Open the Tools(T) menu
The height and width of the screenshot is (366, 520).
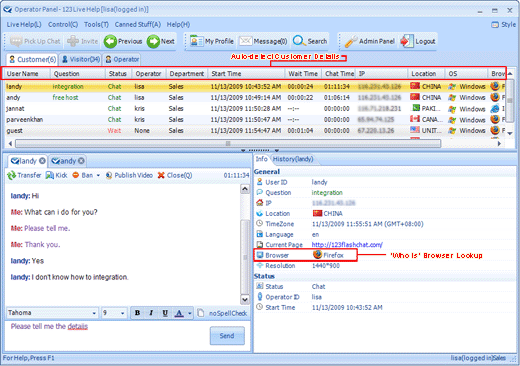(96, 24)
